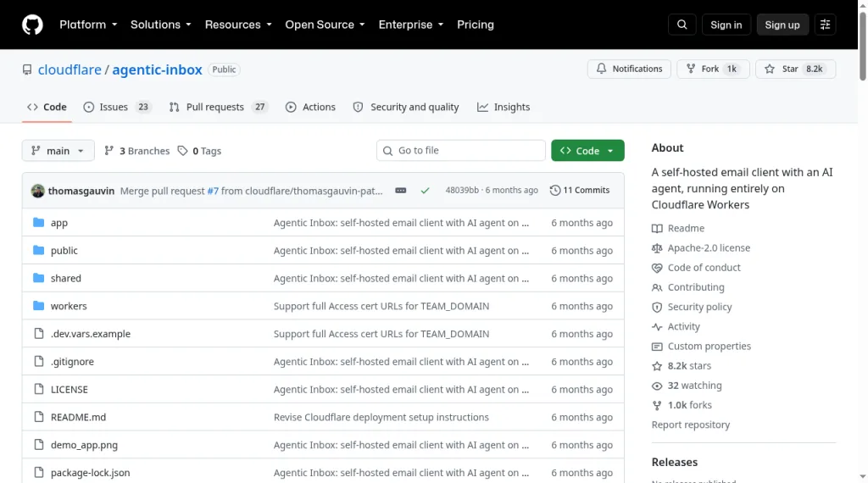Open the thomasgauvin author name
Image resolution: width=868 pixels, height=483 pixels.
[x=81, y=191]
